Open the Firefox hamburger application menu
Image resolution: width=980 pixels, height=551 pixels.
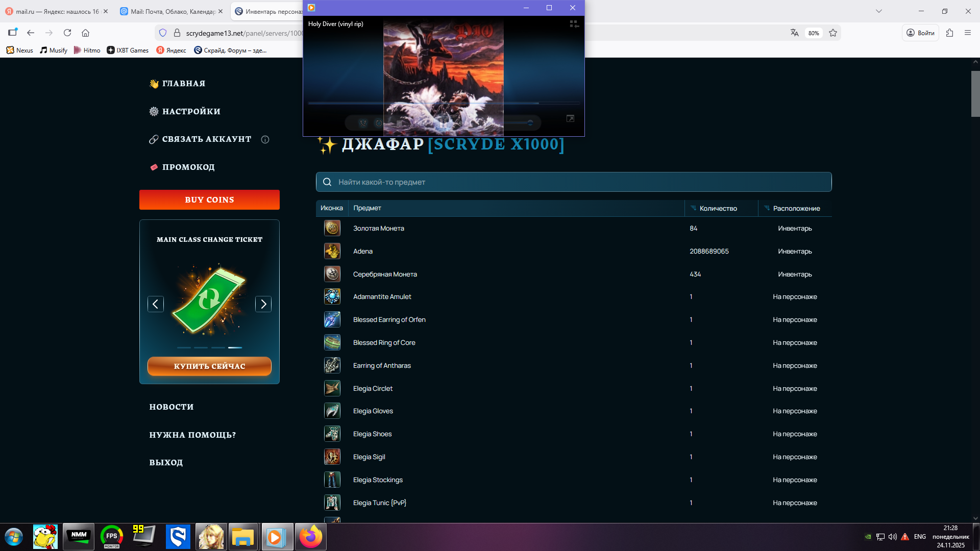(967, 33)
